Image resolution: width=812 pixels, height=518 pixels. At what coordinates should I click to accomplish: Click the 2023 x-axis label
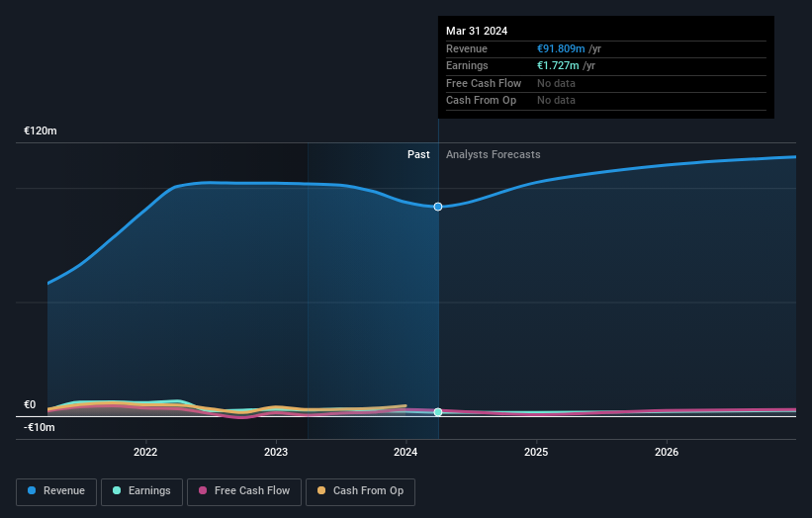tap(276, 453)
